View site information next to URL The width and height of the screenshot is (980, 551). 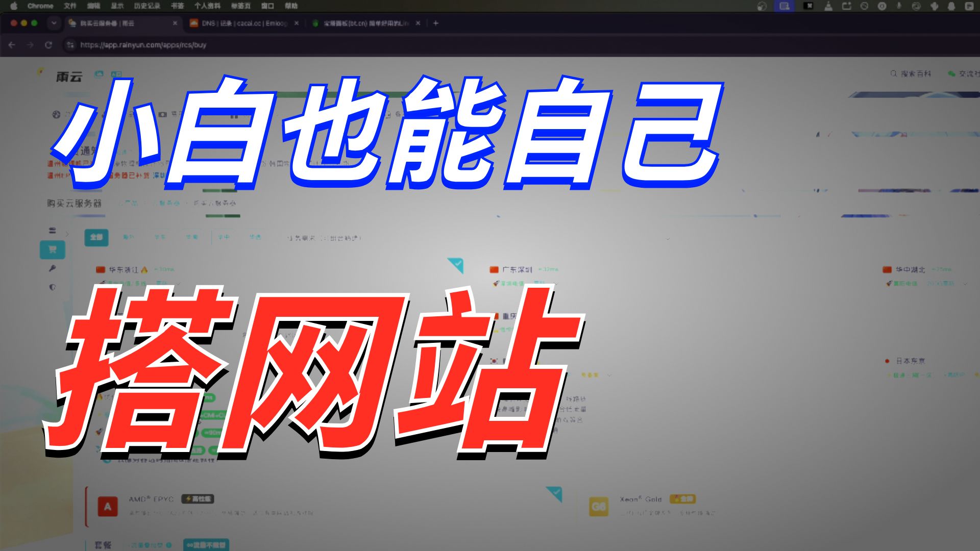tap(70, 45)
